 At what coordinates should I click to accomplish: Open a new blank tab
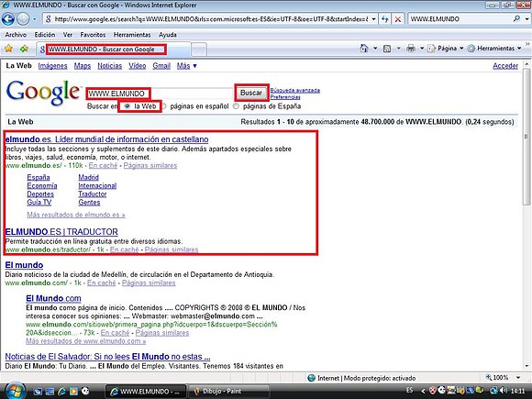[199, 50]
